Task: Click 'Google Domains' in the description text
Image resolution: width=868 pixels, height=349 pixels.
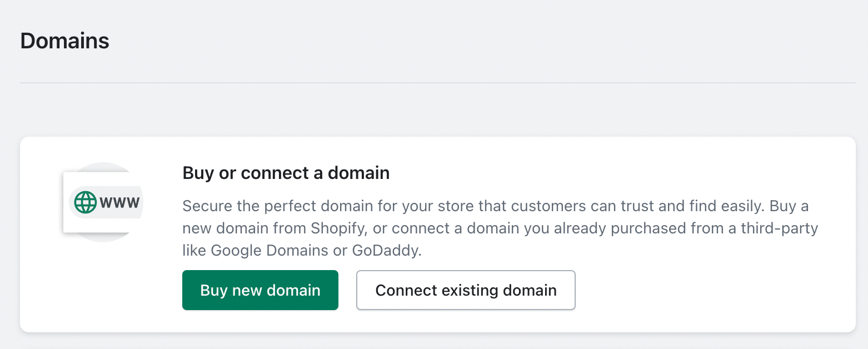Action: [270, 251]
